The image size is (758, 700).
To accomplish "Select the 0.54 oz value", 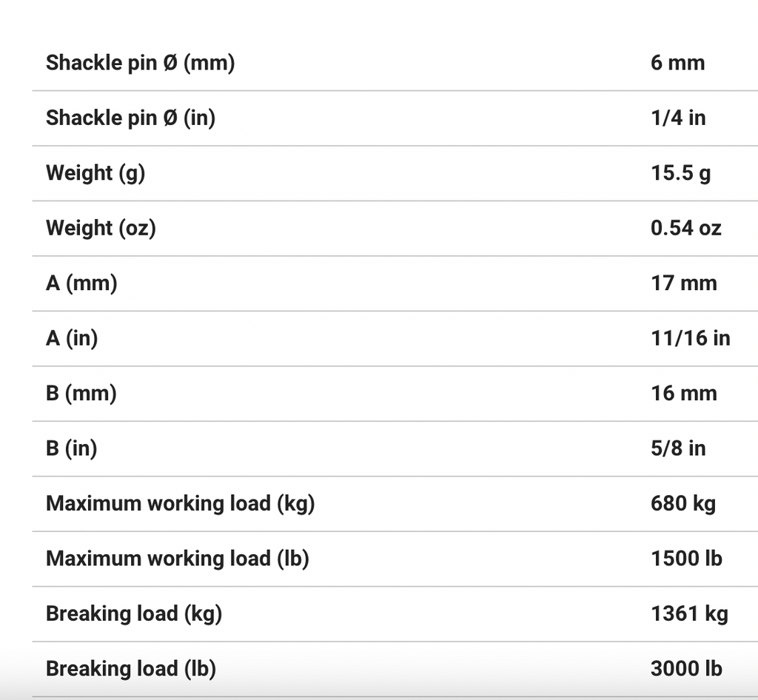I will (685, 228).
